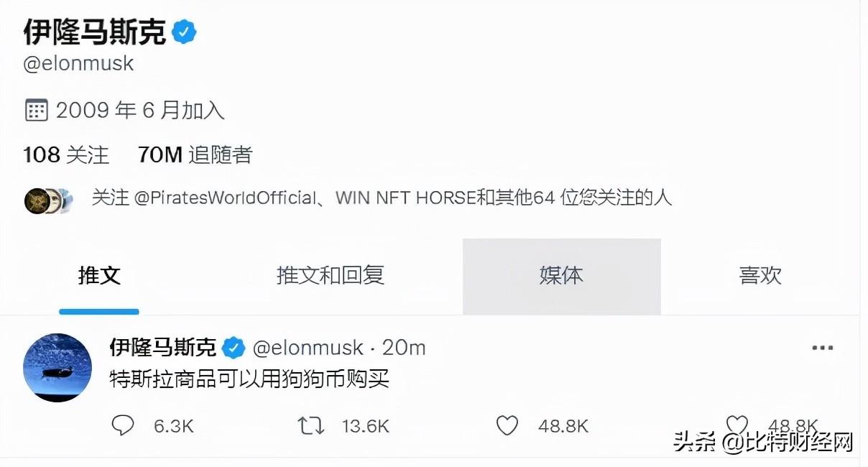Image resolution: width=868 pixels, height=467 pixels.
Task: Click the retweet arrows icon
Action: click(x=310, y=426)
